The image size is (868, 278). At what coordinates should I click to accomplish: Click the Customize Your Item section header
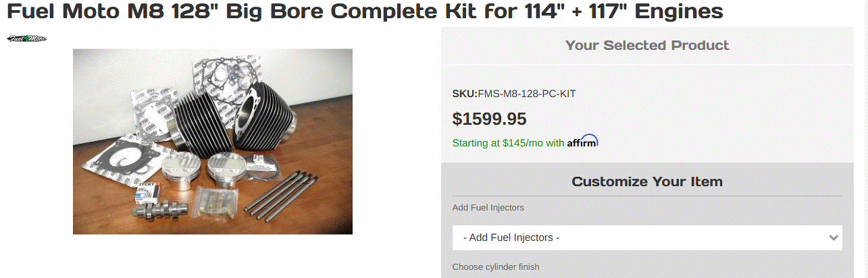point(646,182)
